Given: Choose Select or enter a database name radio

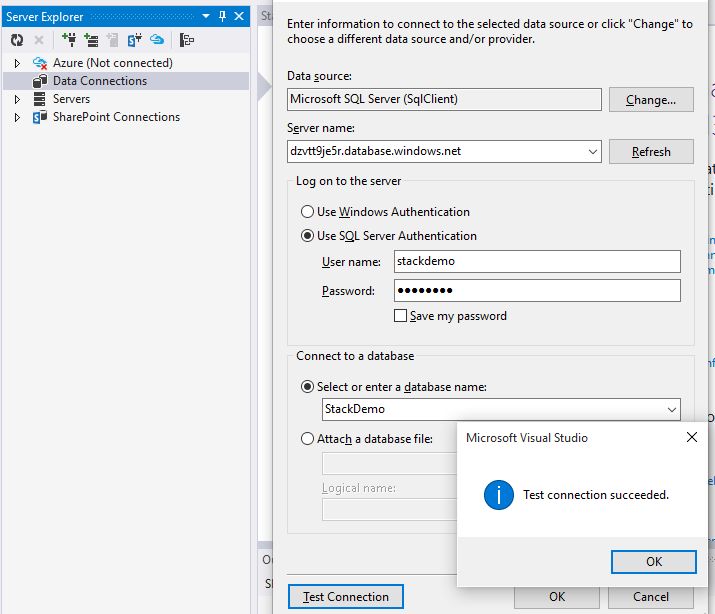Looking at the screenshot, I should (307, 387).
